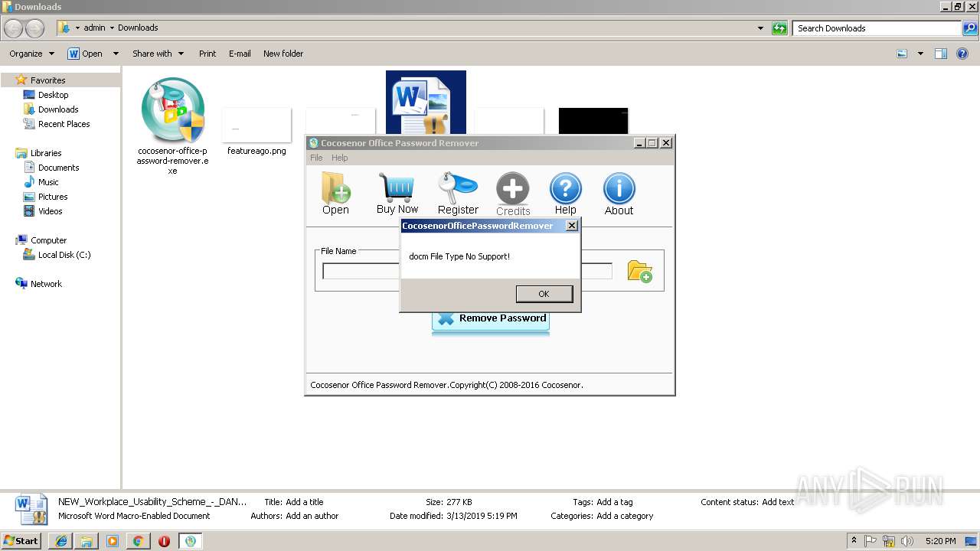Expand the Open button dropdown arrow
This screenshot has width=980, height=551.
(116, 54)
